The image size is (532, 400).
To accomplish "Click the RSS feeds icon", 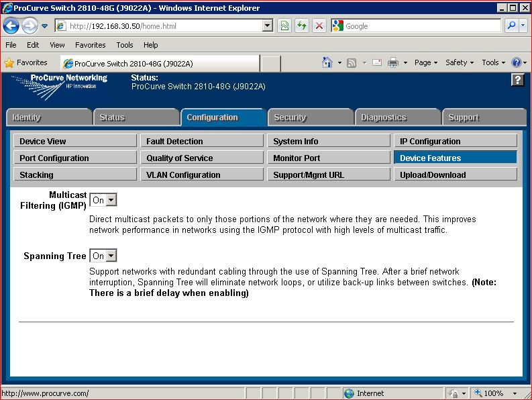I will [352, 63].
